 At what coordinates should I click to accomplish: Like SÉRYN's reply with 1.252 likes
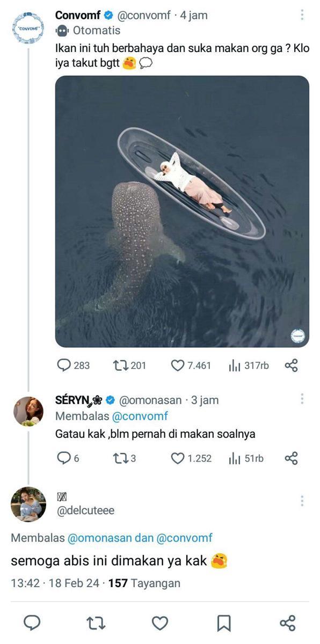(x=191, y=458)
